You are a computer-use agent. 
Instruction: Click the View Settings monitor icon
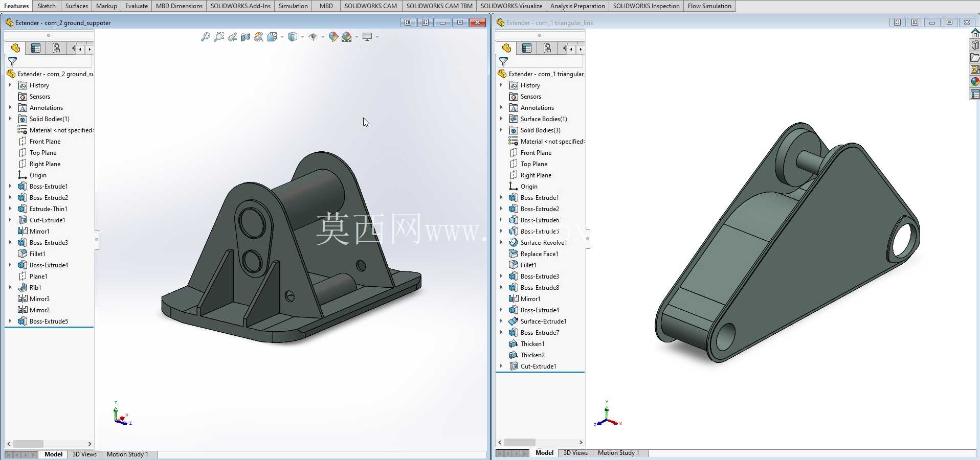(367, 37)
